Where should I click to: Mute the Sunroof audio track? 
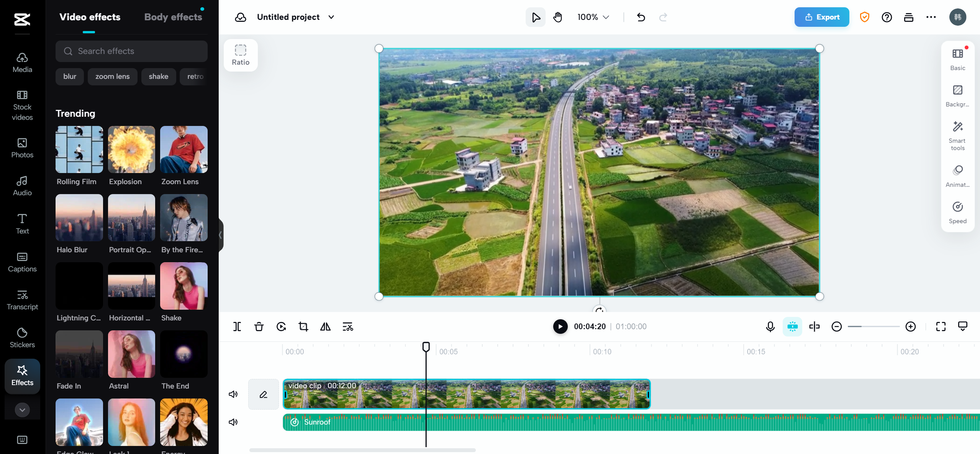click(233, 422)
